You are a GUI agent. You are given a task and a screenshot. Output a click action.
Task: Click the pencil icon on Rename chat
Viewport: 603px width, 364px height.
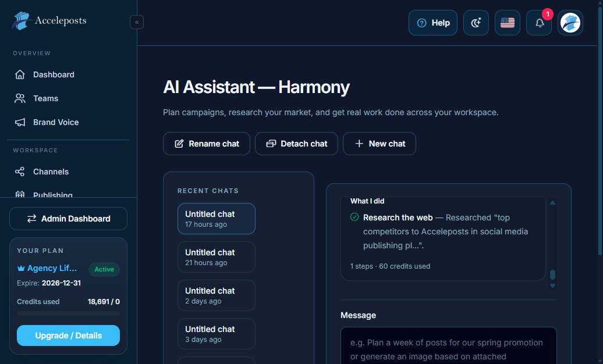click(x=179, y=144)
